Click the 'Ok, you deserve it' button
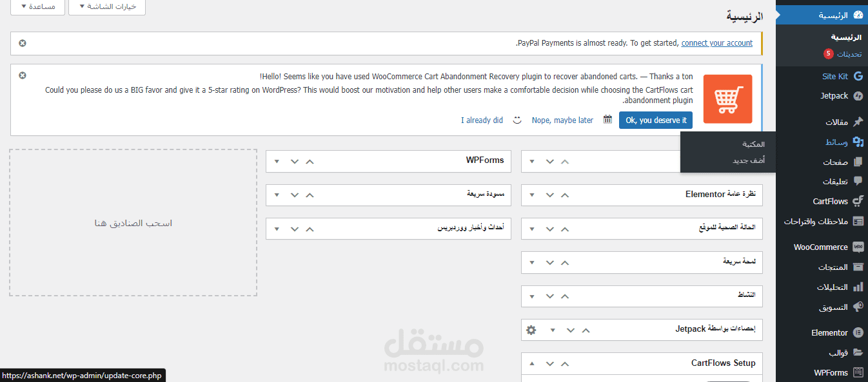Viewport: 868px width, 382px height. [x=656, y=120]
